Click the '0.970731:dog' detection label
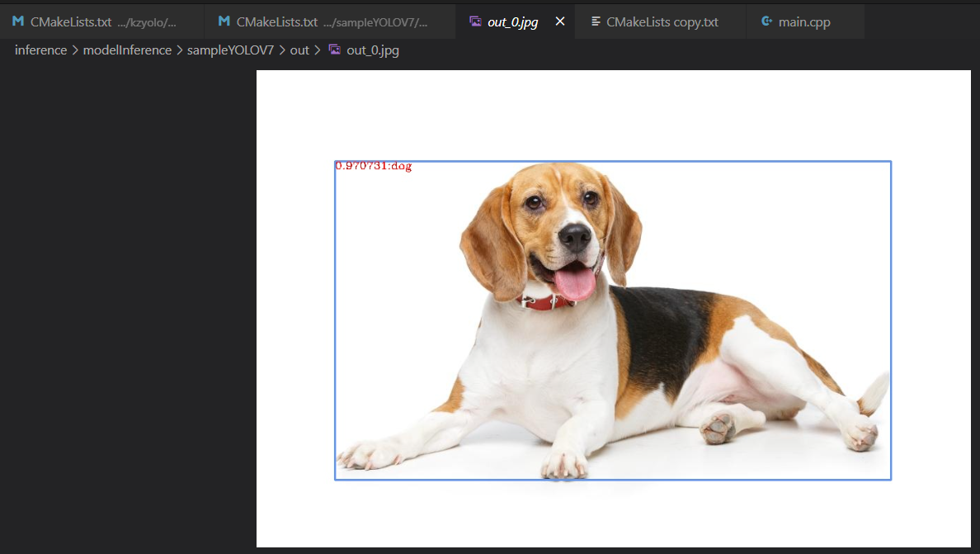 pos(373,166)
